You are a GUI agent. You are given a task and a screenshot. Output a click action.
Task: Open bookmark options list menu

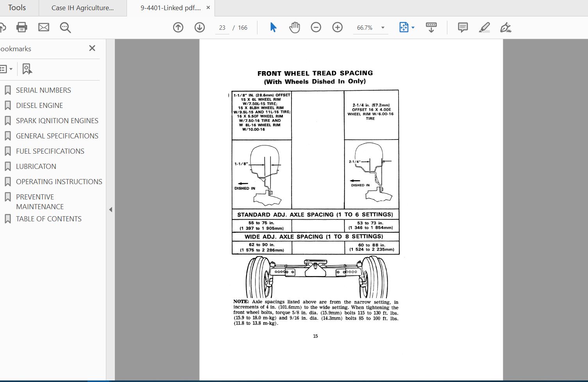pyautogui.click(x=5, y=69)
